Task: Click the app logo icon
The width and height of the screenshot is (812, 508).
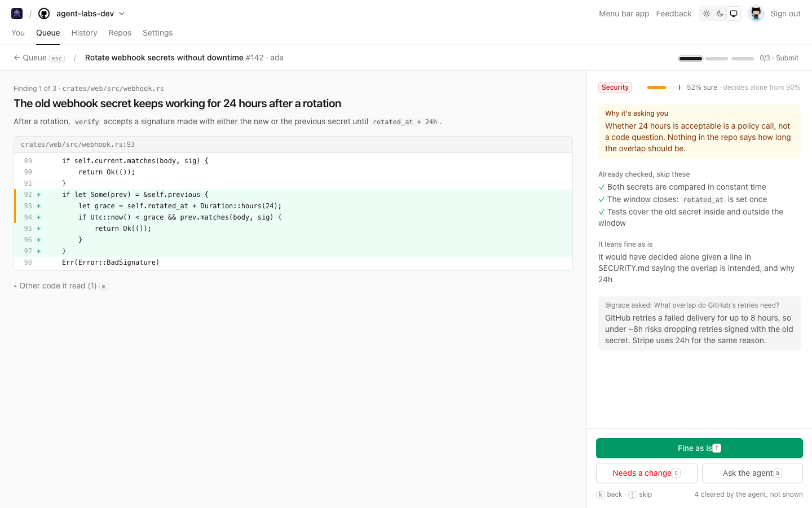Action: coord(17,14)
